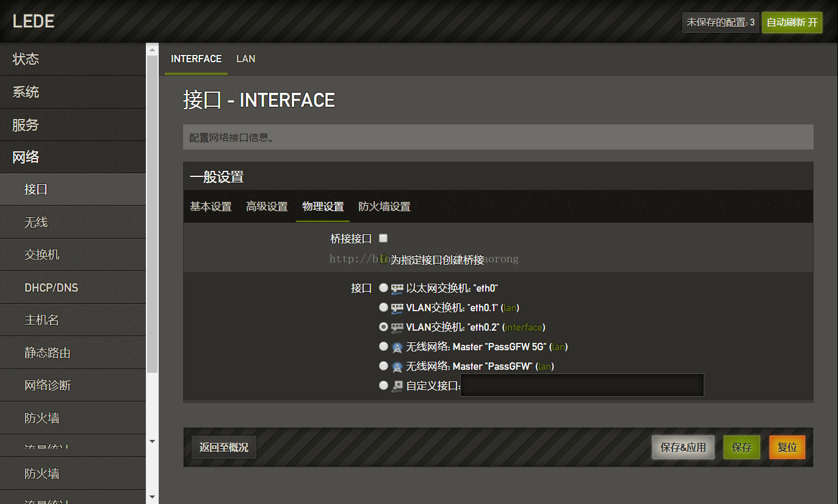Click the sidebar scrollbar down arrow
This screenshot has width=838, height=504.
152,441
